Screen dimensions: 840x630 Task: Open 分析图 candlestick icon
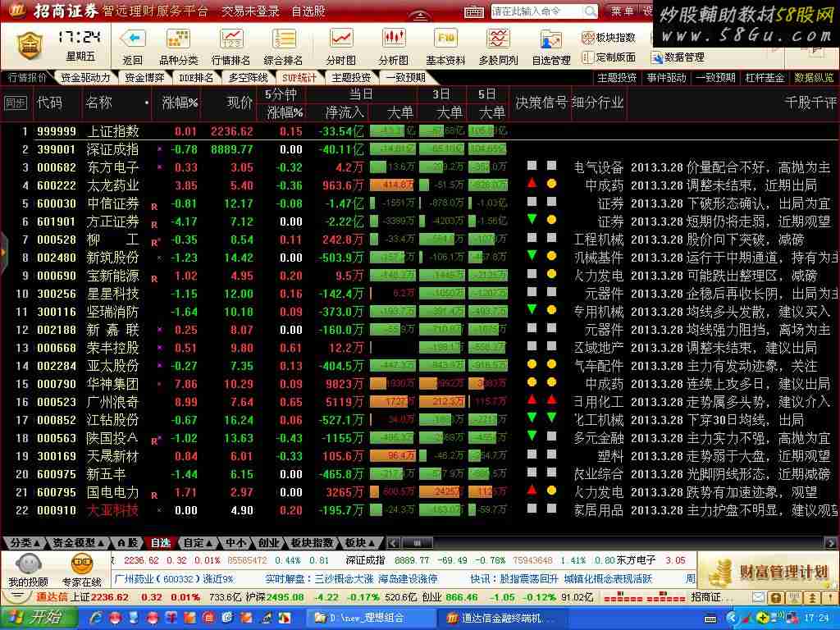click(393, 39)
